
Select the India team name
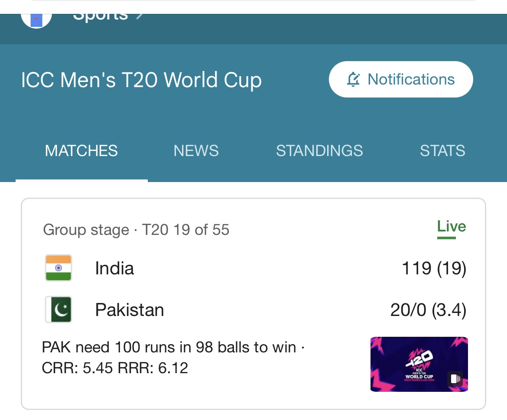(x=114, y=268)
